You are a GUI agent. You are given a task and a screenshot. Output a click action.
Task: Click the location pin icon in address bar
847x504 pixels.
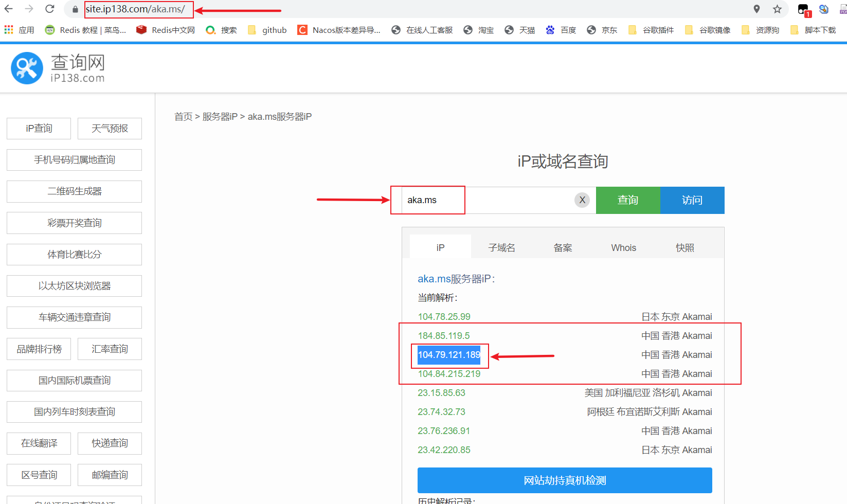(x=756, y=9)
